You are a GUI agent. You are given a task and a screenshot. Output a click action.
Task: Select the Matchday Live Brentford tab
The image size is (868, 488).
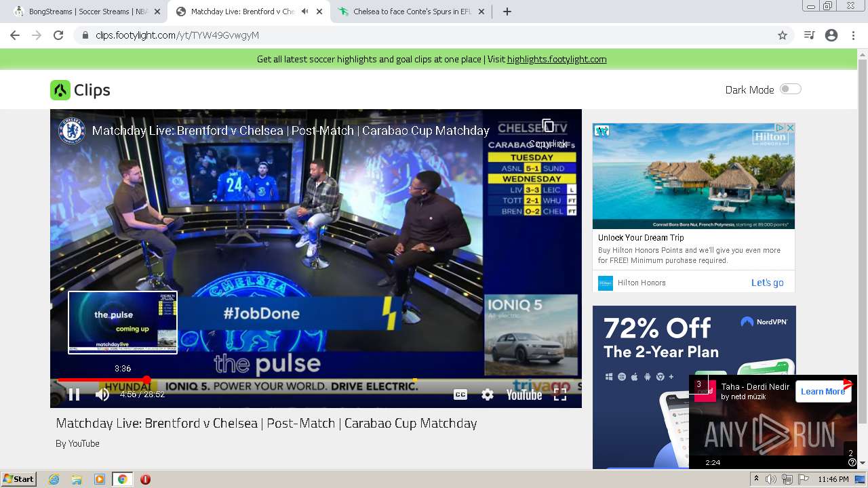point(242,12)
